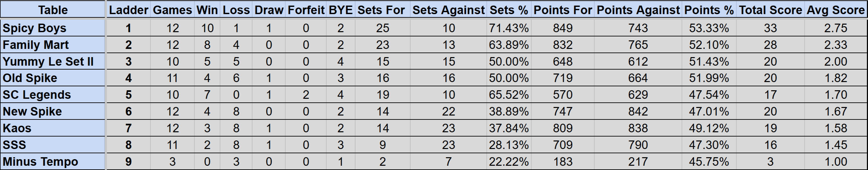Select Spicy Boys' 71.43% sets percentage cell
The height and width of the screenshot is (170, 868).
[508, 28]
